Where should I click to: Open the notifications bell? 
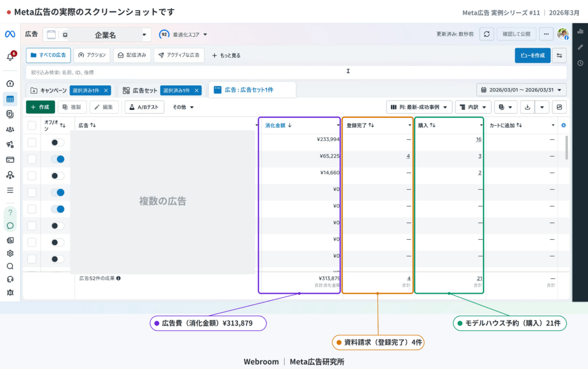[10, 57]
